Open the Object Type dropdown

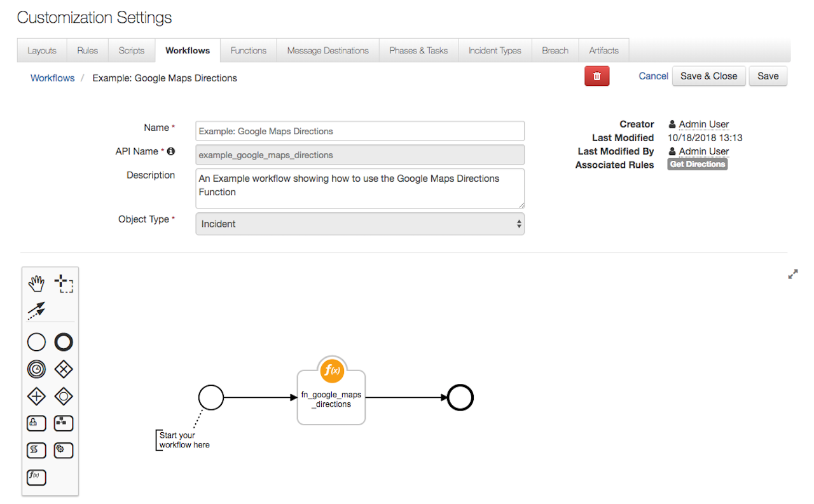click(x=360, y=224)
